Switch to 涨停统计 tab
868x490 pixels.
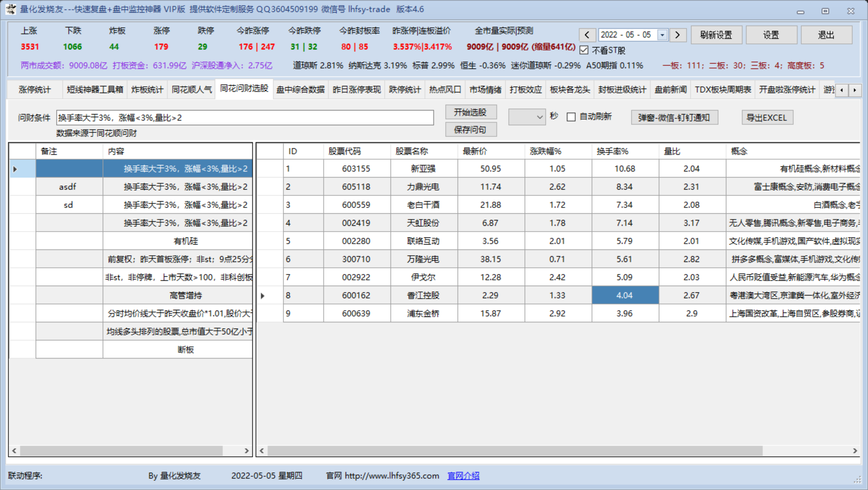[x=35, y=90]
